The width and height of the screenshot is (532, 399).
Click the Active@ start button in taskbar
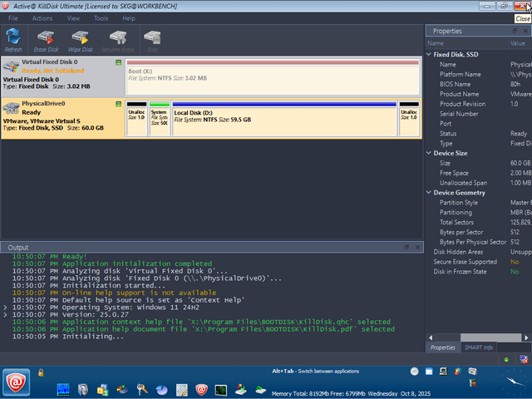15,382
